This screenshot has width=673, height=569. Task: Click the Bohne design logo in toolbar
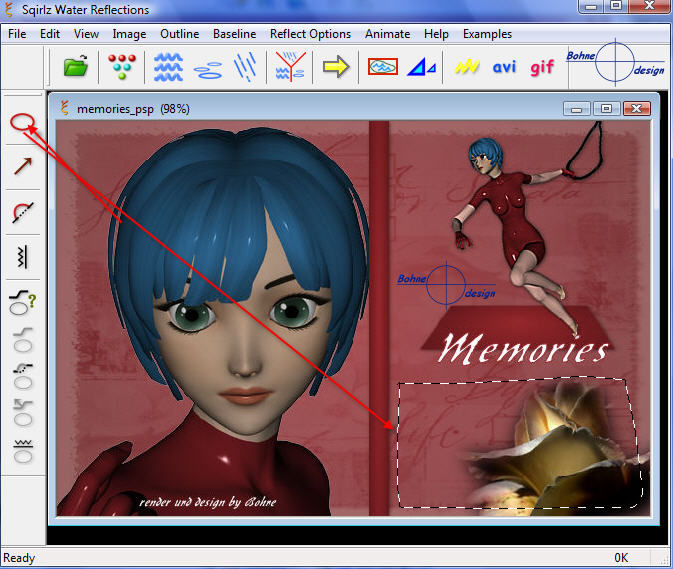(x=615, y=66)
